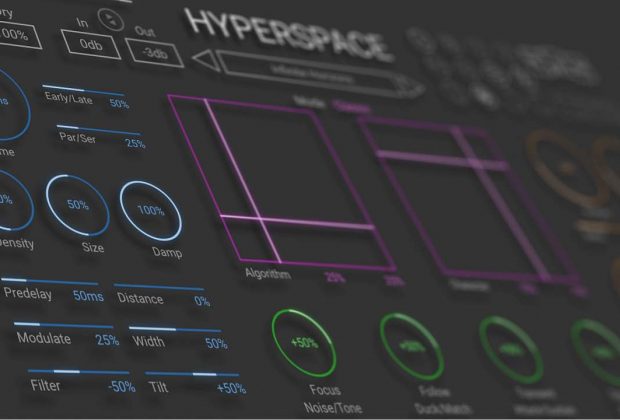The height and width of the screenshot is (420, 620).
Task: Adjust the Early/Late slider bar
Action: [83, 90]
